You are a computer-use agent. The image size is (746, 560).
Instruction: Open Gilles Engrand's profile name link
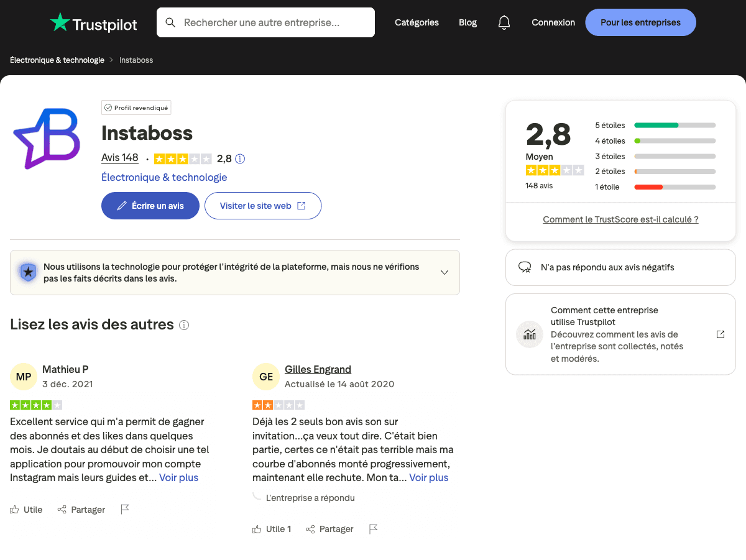318,369
